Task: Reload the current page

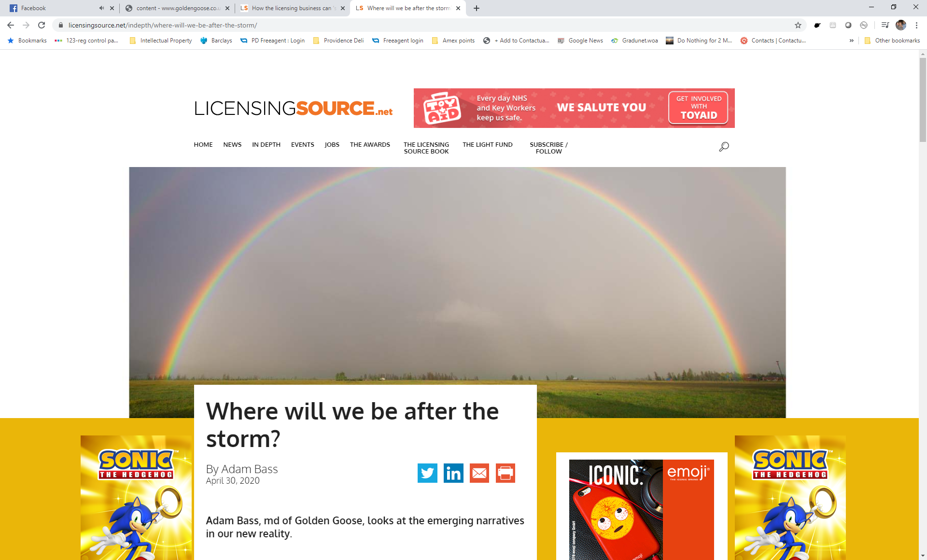Action: point(42,25)
